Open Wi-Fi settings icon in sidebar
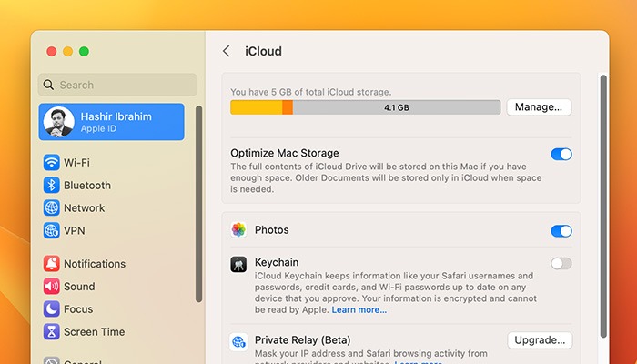 click(x=52, y=163)
